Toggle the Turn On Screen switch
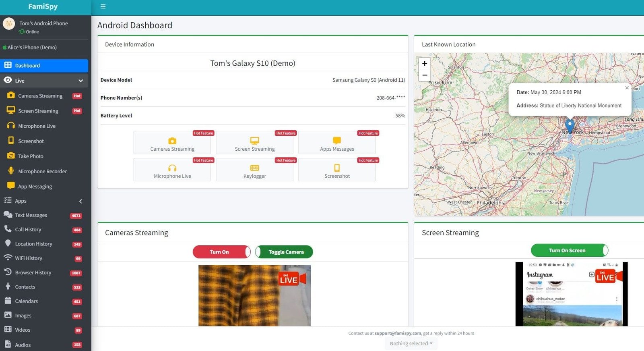Viewport: 644px width, 351px height. (x=570, y=250)
